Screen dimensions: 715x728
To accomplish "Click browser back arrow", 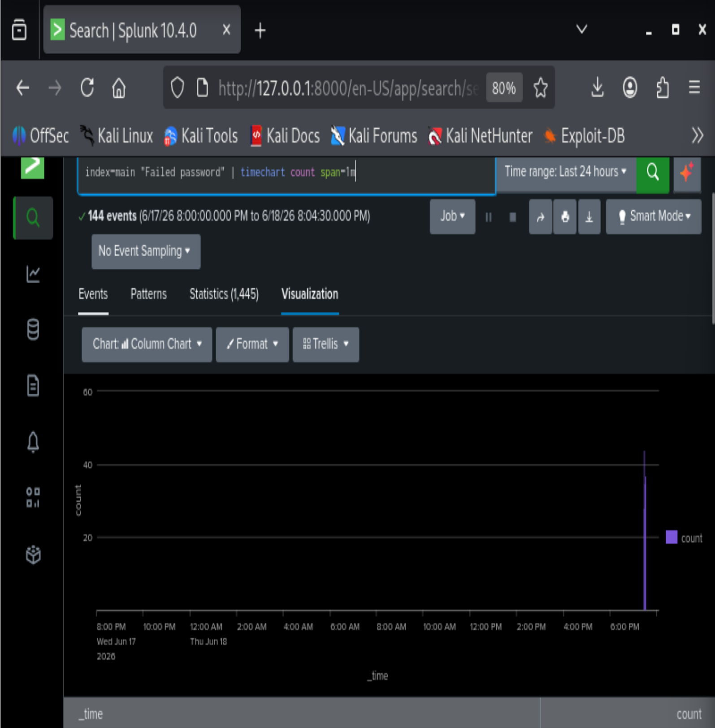I will [x=23, y=87].
